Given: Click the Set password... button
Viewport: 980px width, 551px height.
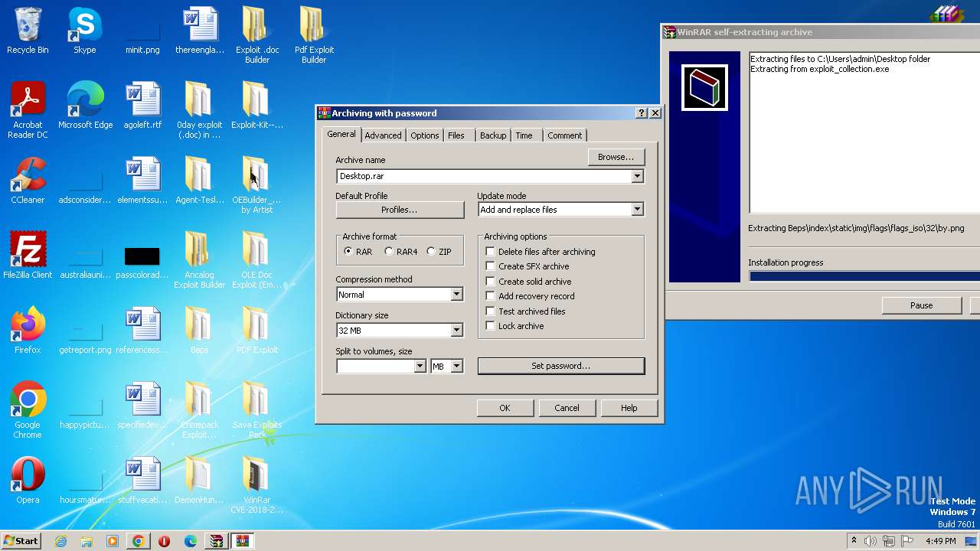Looking at the screenshot, I should [561, 366].
